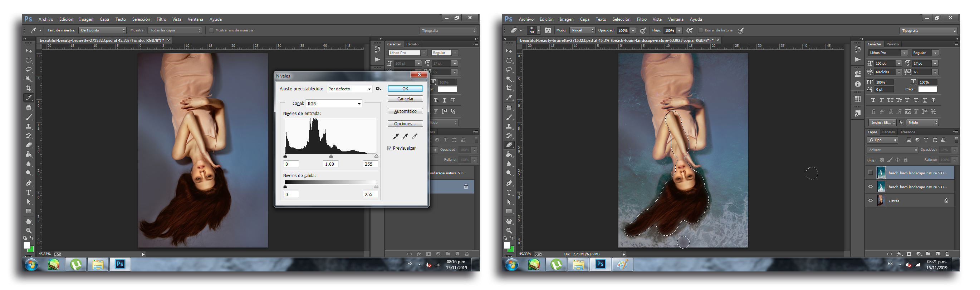The height and width of the screenshot is (290, 980).
Task: Select the Eraser tool in right window toolbar
Action: (509, 145)
